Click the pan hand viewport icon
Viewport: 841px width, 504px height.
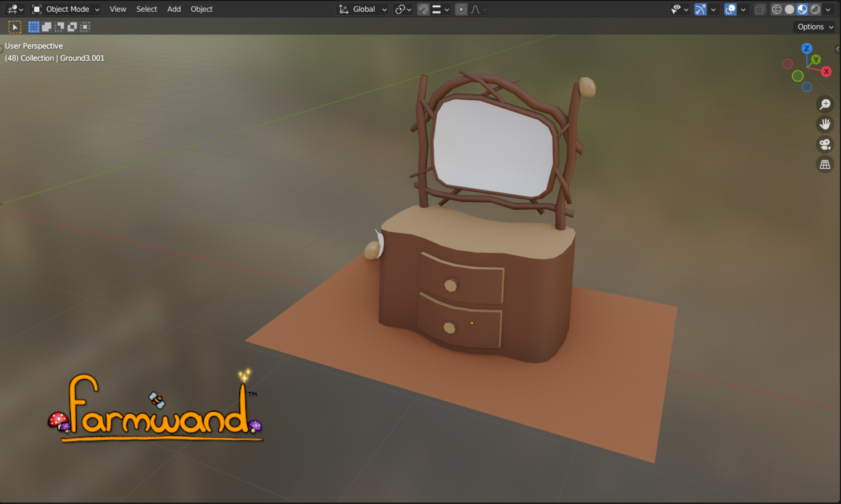click(824, 124)
